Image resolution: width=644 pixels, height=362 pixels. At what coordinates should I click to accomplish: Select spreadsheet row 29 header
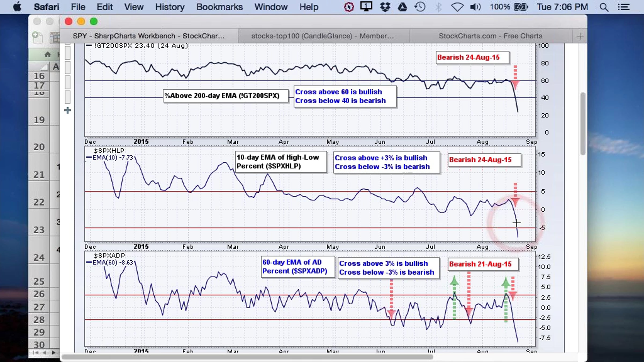pyautogui.click(x=39, y=332)
